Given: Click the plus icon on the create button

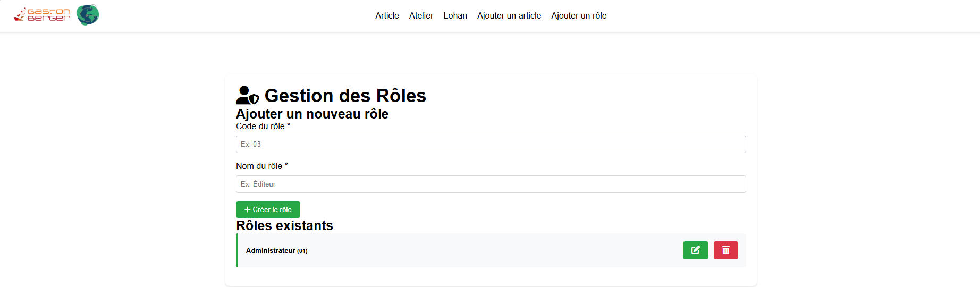Looking at the screenshot, I should 247,210.
